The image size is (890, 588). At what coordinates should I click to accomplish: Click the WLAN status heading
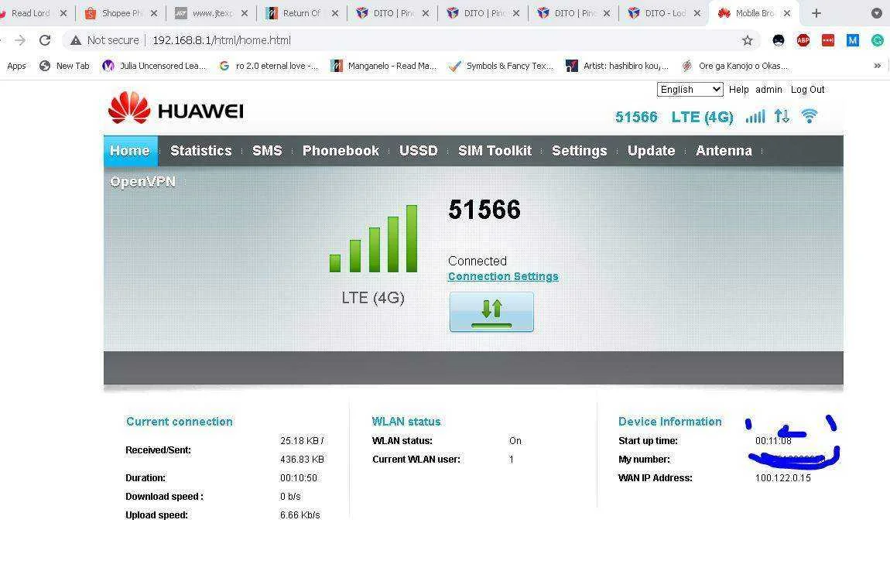tap(406, 421)
